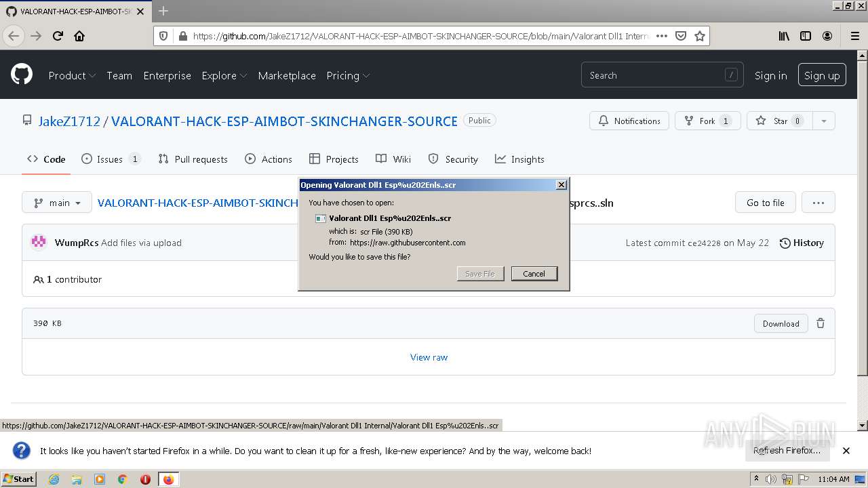Go back with the browser back arrow

[x=14, y=36]
